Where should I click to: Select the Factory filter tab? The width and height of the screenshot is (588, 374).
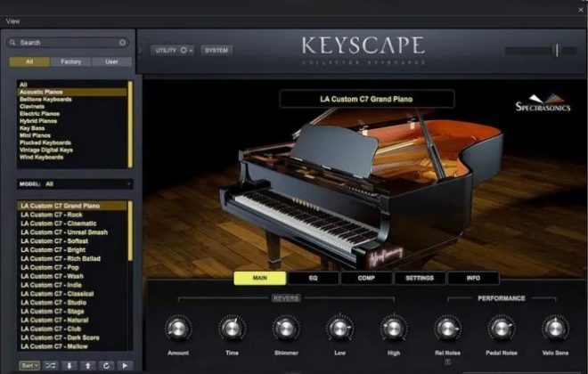click(x=71, y=61)
